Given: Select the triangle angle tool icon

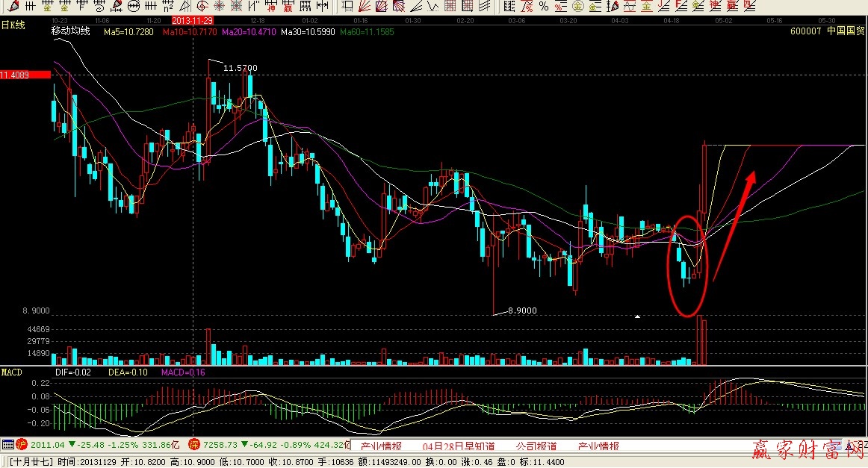Looking at the screenshot, I should coord(185,6).
